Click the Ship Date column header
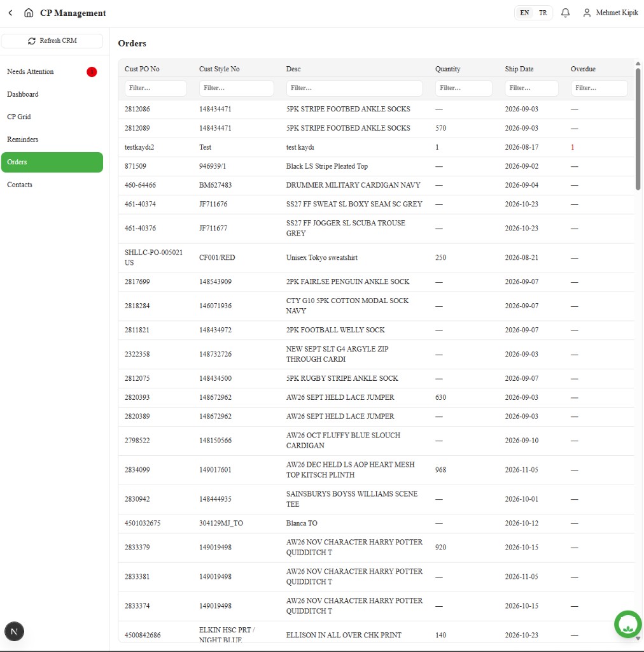Screen dimensions: 644x652 [x=519, y=69]
